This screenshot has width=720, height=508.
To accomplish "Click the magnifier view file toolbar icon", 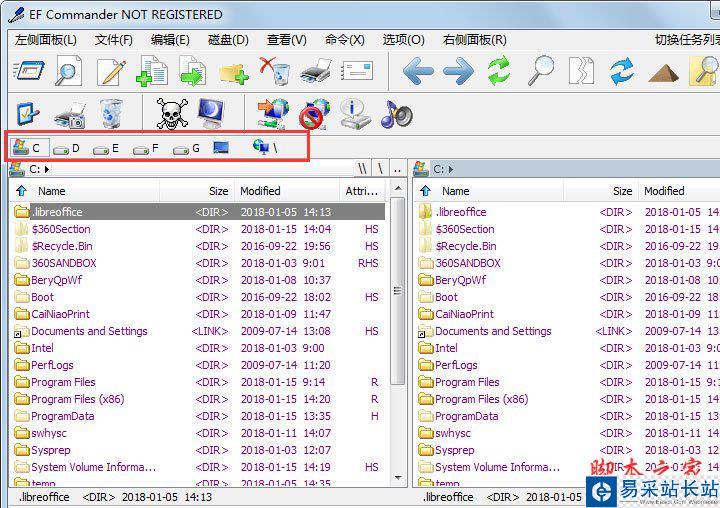I will click(69, 71).
